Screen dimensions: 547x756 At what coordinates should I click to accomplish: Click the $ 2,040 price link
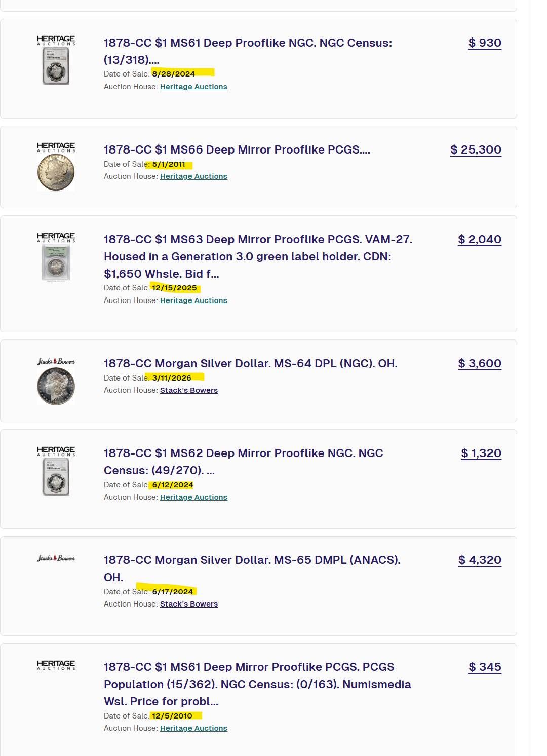480,240
